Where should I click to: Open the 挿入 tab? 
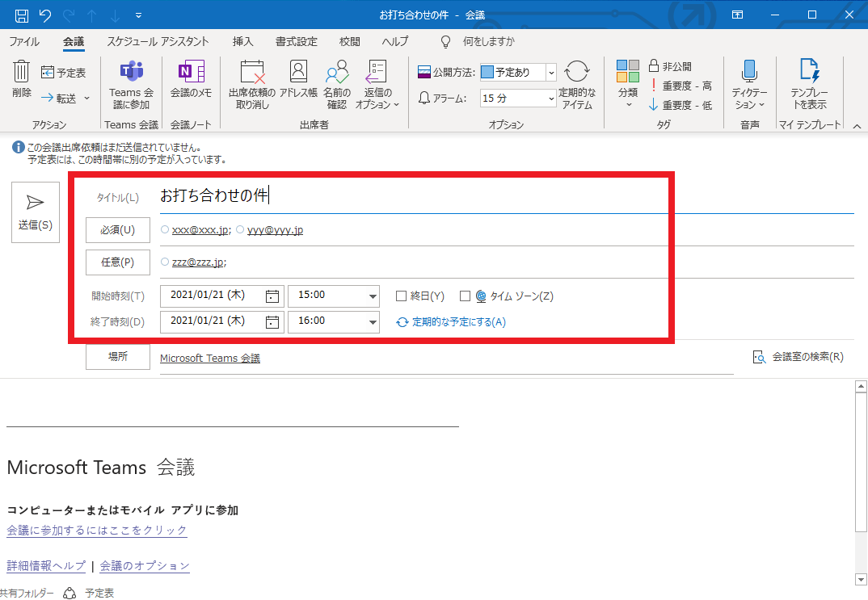pos(242,41)
